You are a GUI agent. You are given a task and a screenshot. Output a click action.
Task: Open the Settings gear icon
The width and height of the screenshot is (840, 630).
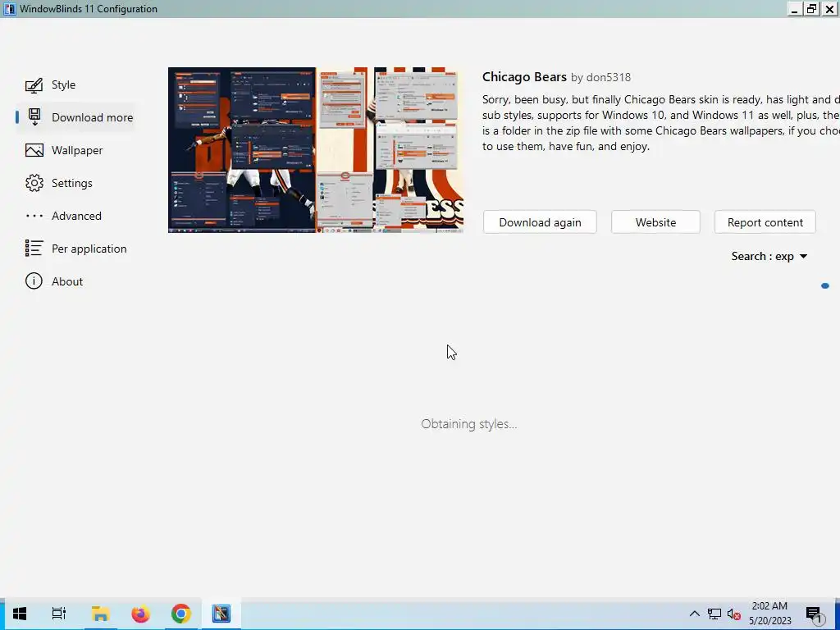(x=34, y=183)
